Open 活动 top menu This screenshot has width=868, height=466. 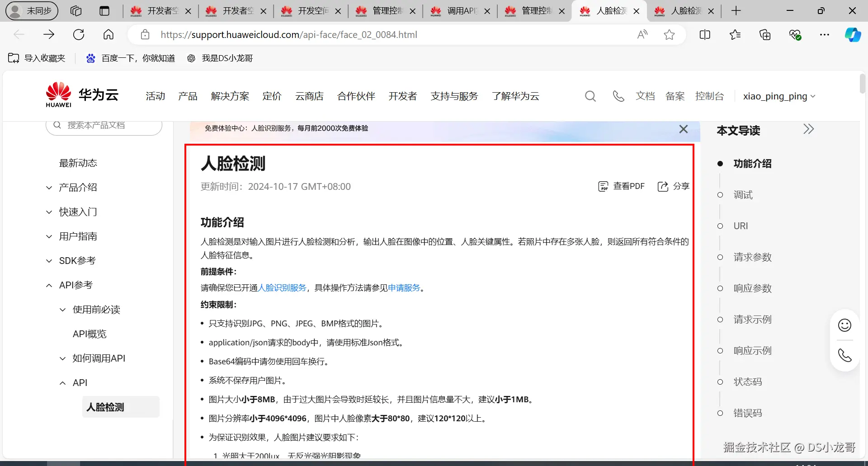pos(155,96)
